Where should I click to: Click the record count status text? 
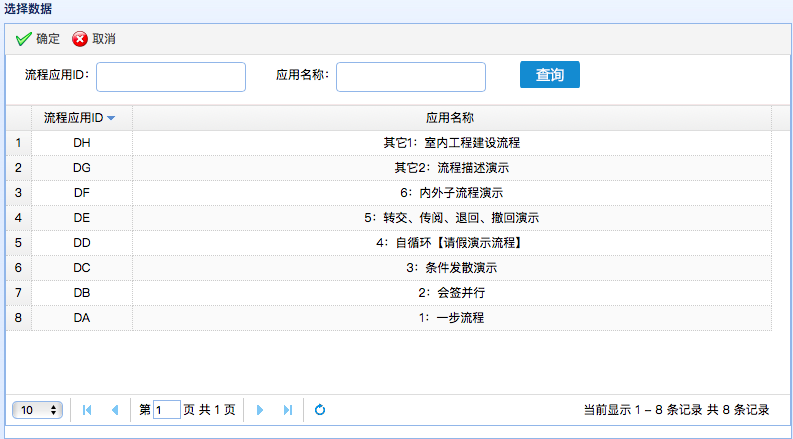tap(676, 410)
